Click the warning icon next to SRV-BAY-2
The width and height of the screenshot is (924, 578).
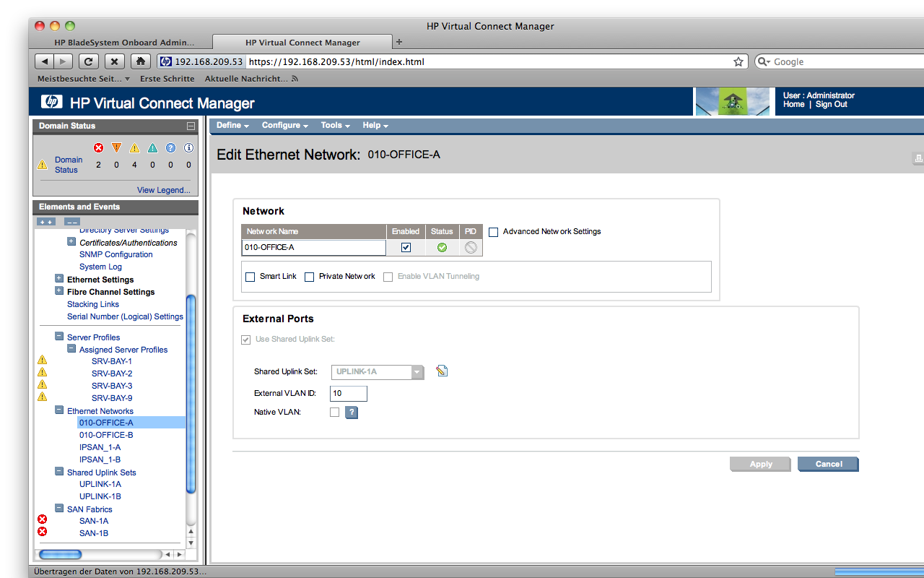point(42,372)
